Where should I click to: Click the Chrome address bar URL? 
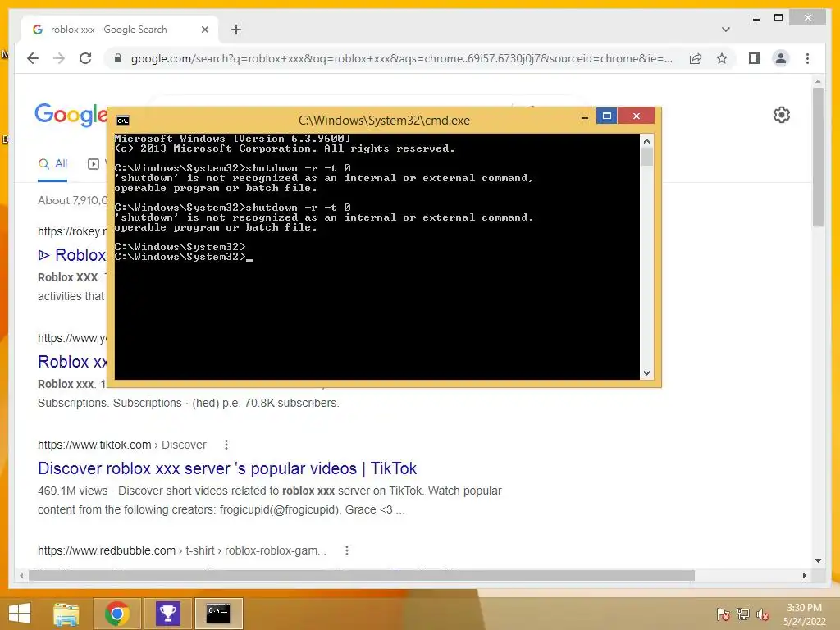[x=402, y=58]
